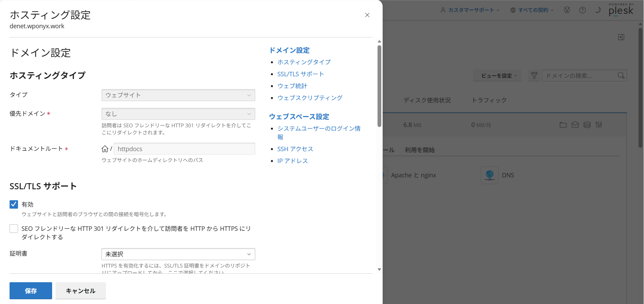644x304 pixels.
Task: Click the ドメイン設定 heading link in sidebar
Action: 289,50
